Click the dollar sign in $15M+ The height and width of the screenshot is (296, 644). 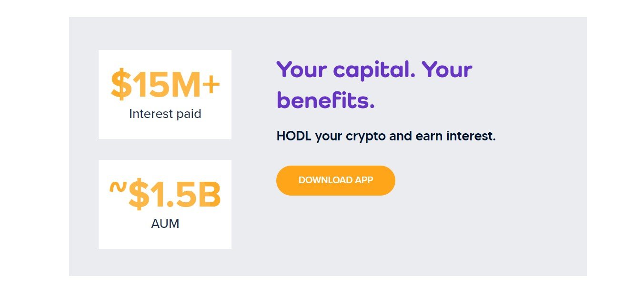[121, 85]
